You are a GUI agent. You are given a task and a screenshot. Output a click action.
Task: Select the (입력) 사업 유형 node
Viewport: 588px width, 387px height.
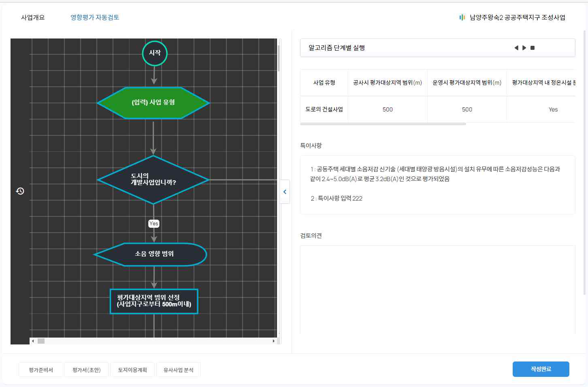pos(153,103)
